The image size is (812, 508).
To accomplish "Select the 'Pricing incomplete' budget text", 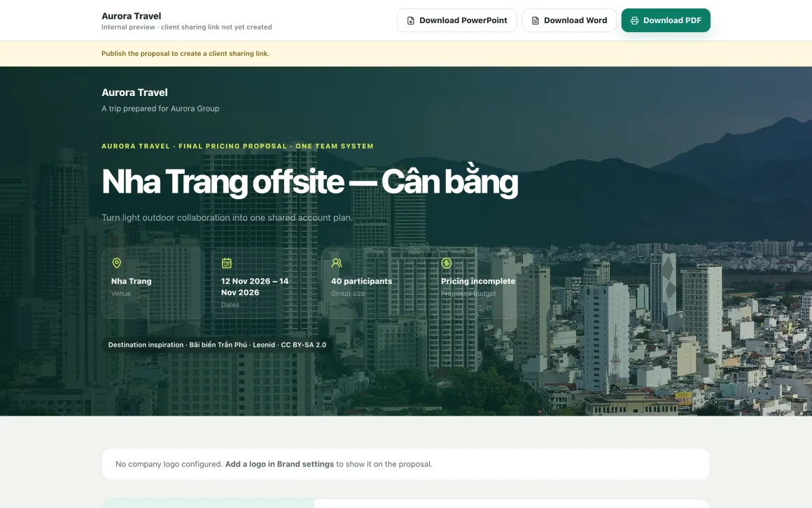I will pos(478,281).
